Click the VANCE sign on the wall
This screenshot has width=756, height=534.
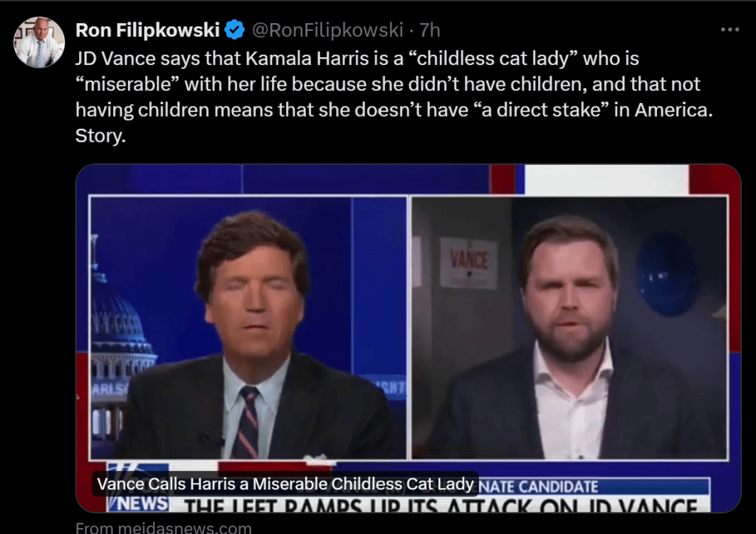point(469,263)
